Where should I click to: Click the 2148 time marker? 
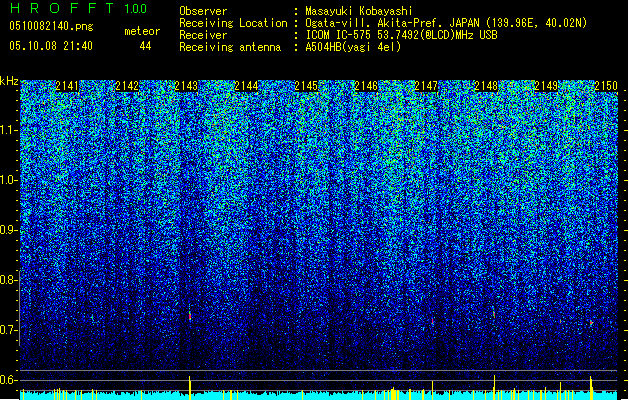tap(486, 86)
